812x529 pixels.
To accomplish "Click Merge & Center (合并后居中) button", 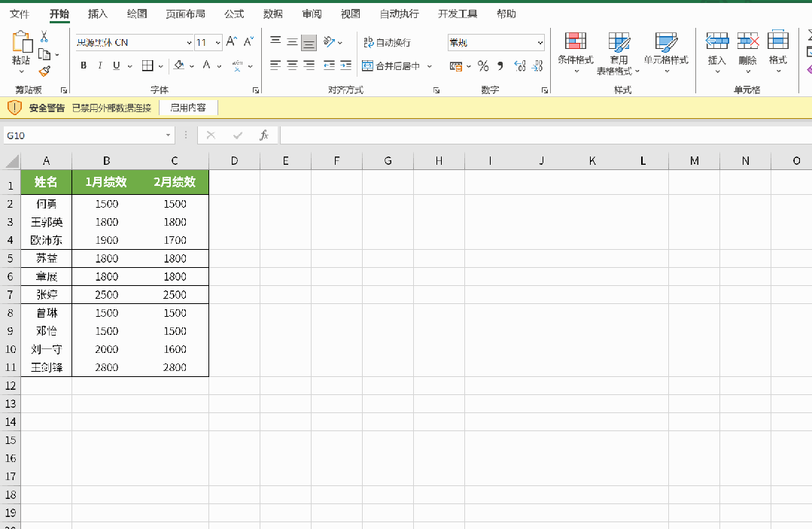I will (x=391, y=65).
